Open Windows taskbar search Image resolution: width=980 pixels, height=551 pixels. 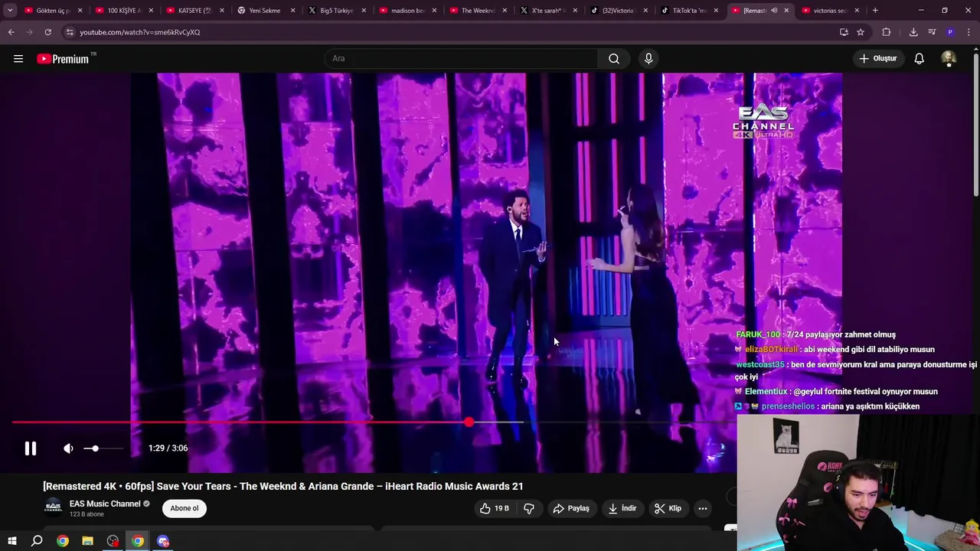pyautogui.click(x=37, y=541)
